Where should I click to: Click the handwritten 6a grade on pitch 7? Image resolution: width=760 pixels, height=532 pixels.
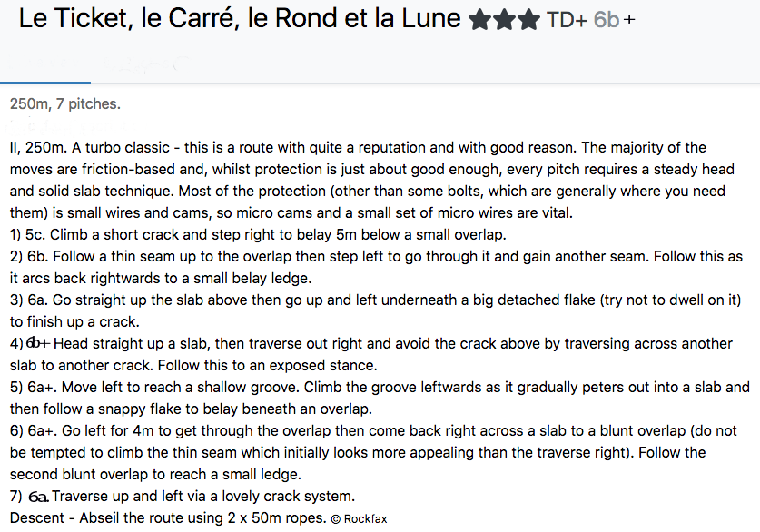click(38, 497)
